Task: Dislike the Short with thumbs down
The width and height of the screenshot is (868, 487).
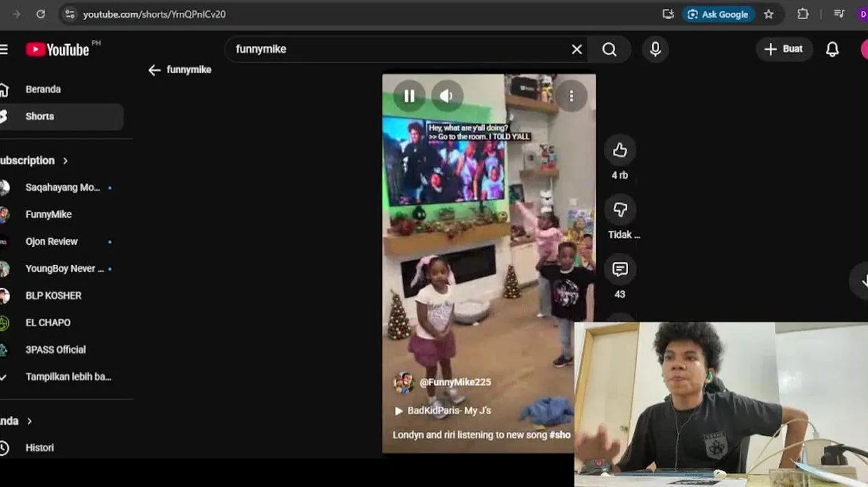Action: pyautogui.click(x=620, y=210)
